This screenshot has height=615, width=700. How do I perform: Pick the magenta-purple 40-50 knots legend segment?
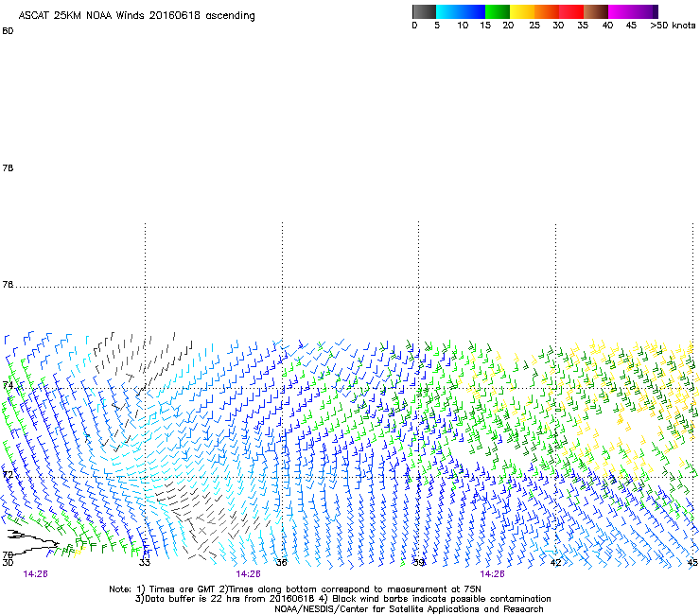click(x=633, y=11)
